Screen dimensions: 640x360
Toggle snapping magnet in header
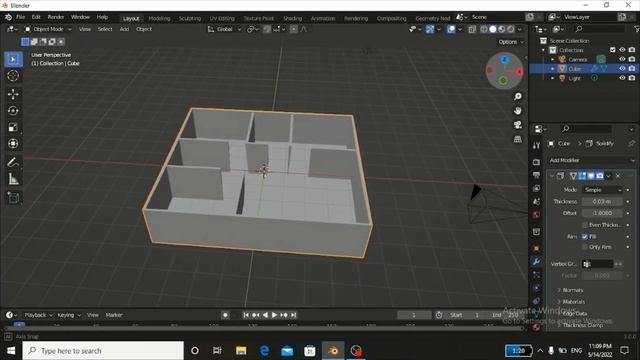point(267,29)
